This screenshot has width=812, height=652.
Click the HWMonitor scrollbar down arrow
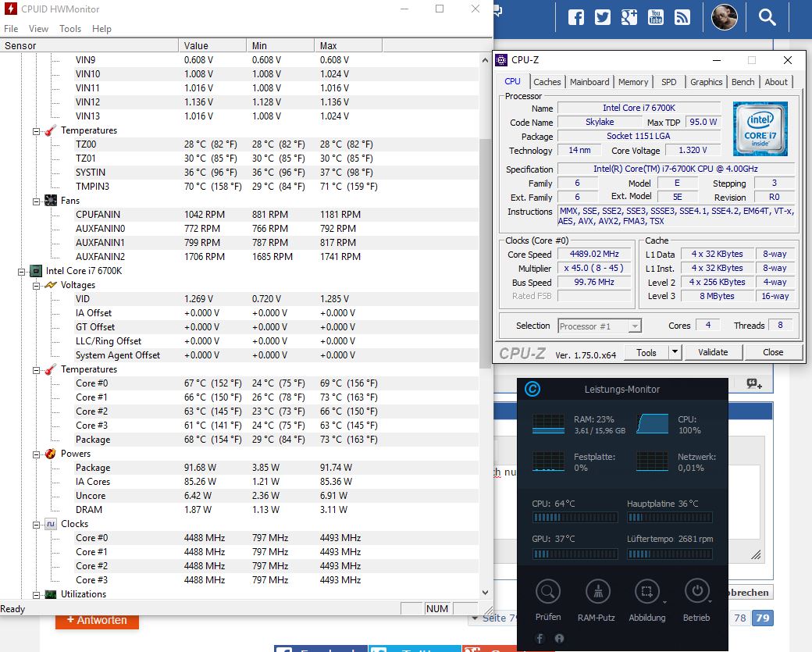click(x=485, y=593)
